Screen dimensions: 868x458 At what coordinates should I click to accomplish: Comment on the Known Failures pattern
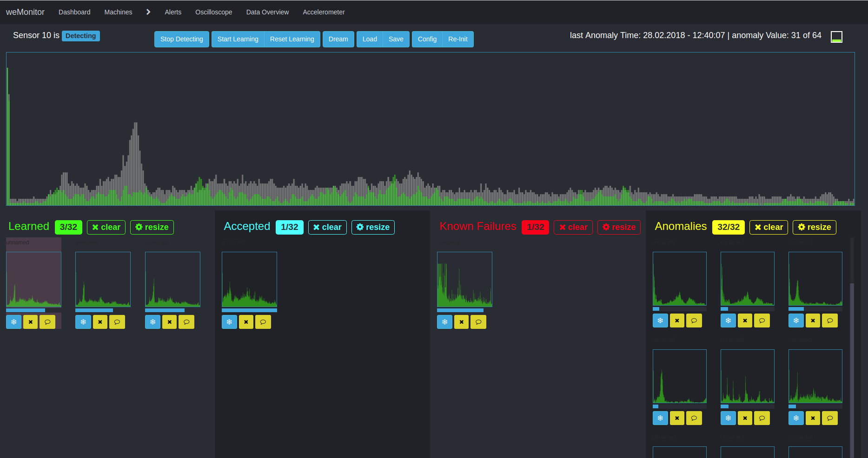[x=478, y=322]
